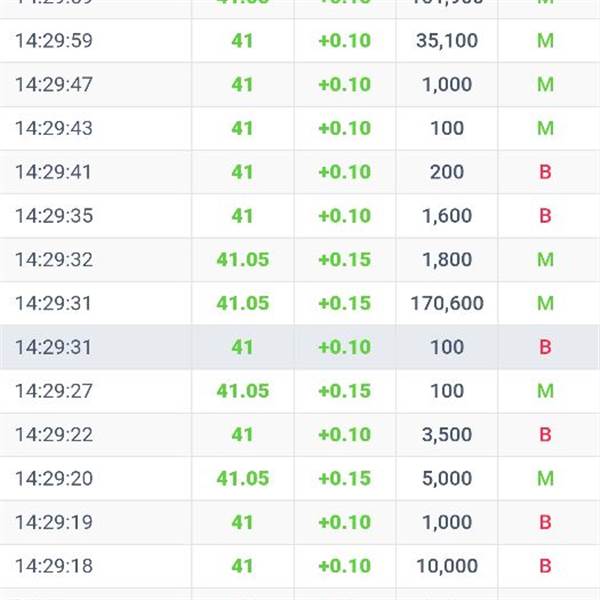Click +0.15 change at 14:29:20
This screenshot has height=600, width=600.
(345, 479)
